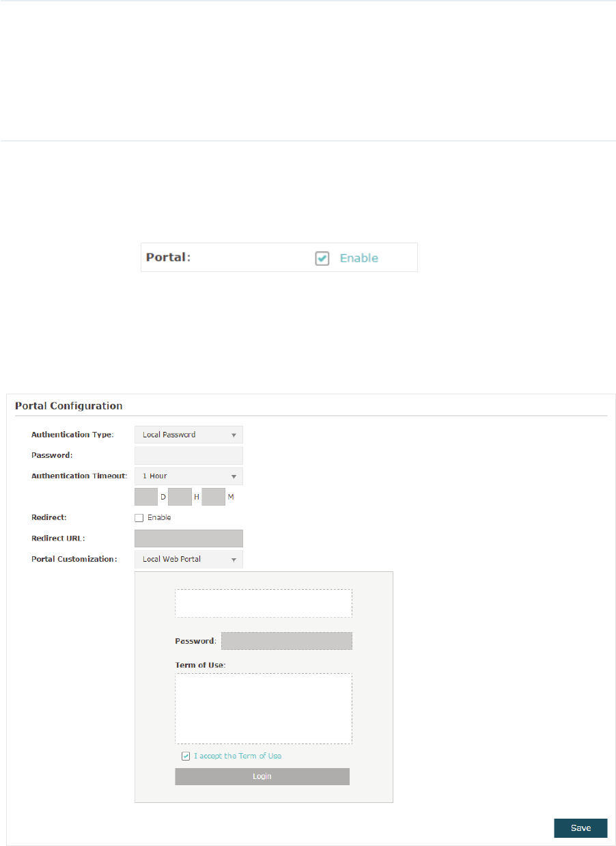Save the portal configuration
Viewport: 616px width, 846px height.
(580, 828)
